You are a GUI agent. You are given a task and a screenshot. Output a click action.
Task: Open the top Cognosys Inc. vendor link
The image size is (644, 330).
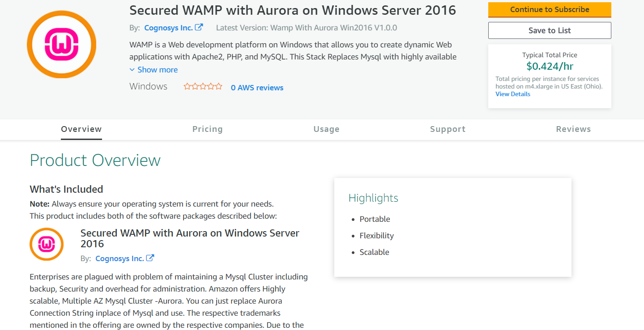[x=168, y=28]
